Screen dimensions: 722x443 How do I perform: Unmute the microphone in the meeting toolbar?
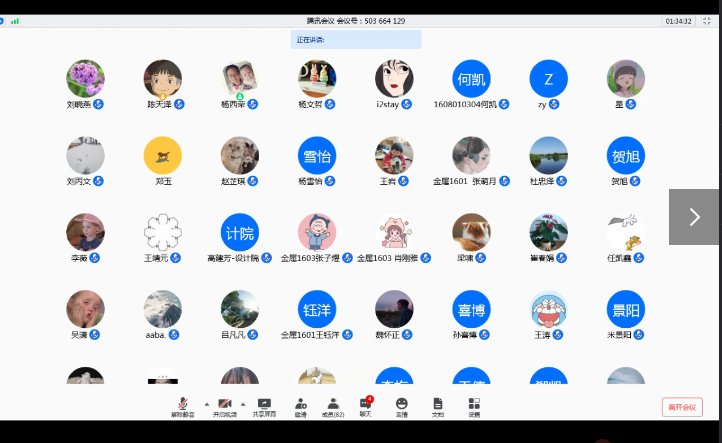pyautogui.click(x=182, y=405)
